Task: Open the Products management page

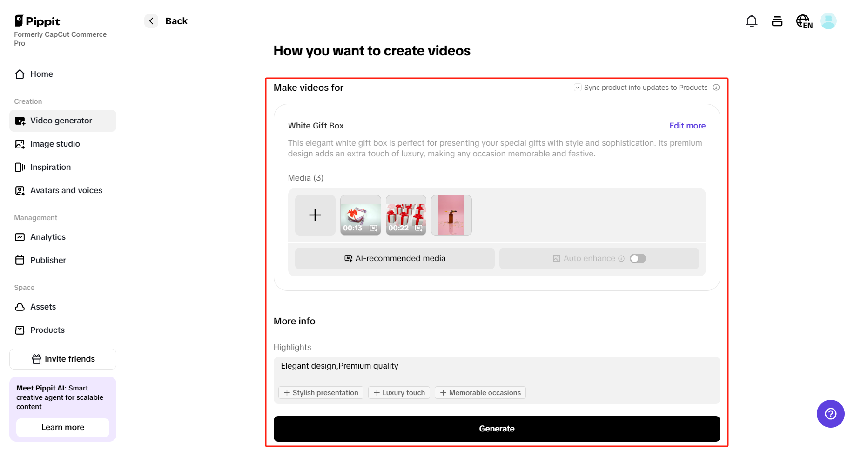Action: pyautogui.click(x=47, y=330)
